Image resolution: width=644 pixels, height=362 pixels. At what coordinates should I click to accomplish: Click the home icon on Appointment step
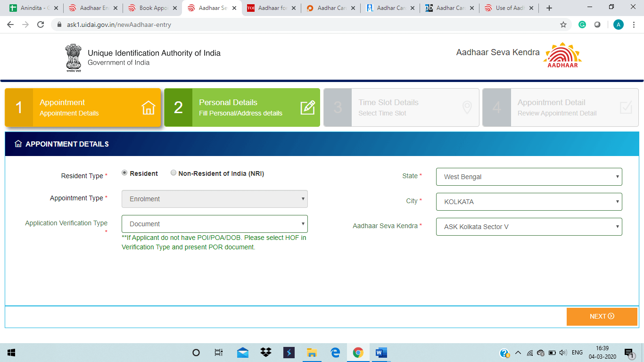pos(148,108)
